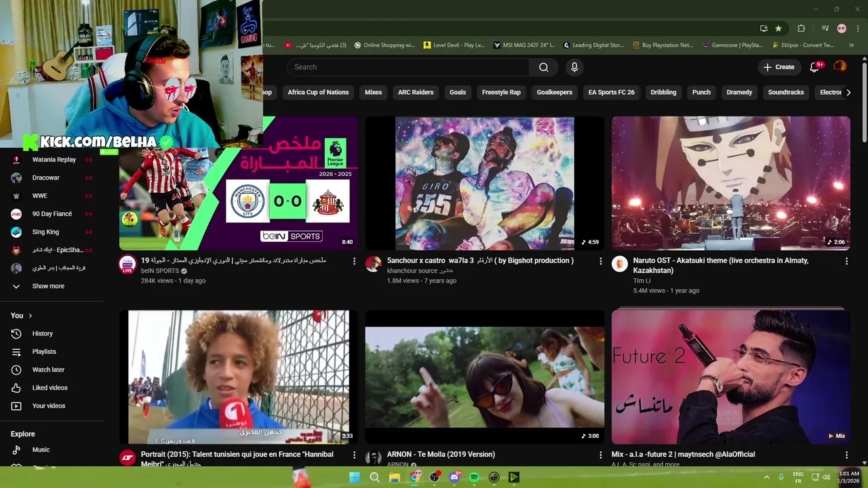Expand the You section chevron
Screen dimensions: 868x488
[x=30, y=315]
